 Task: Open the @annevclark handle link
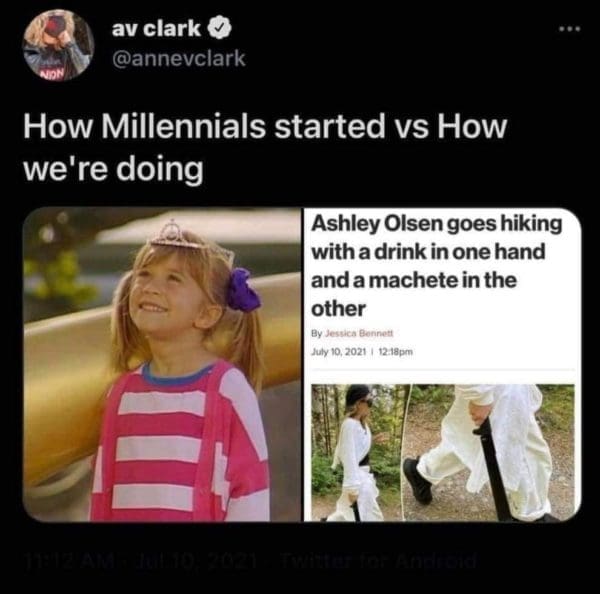(178, 58)
